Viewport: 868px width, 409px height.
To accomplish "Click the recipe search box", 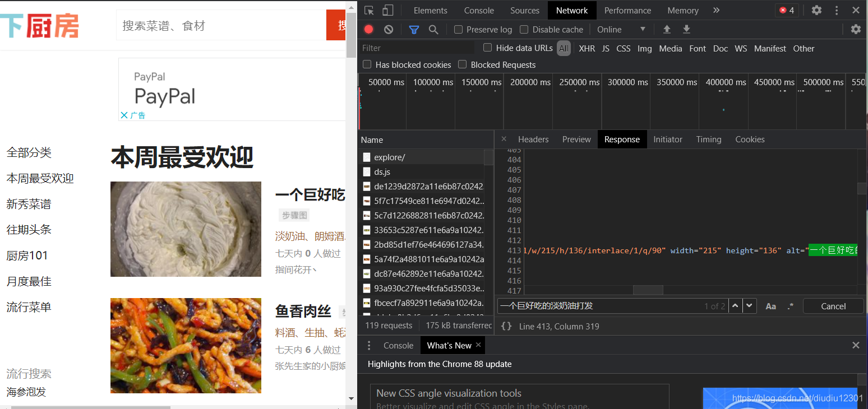I will click(221, 25).
